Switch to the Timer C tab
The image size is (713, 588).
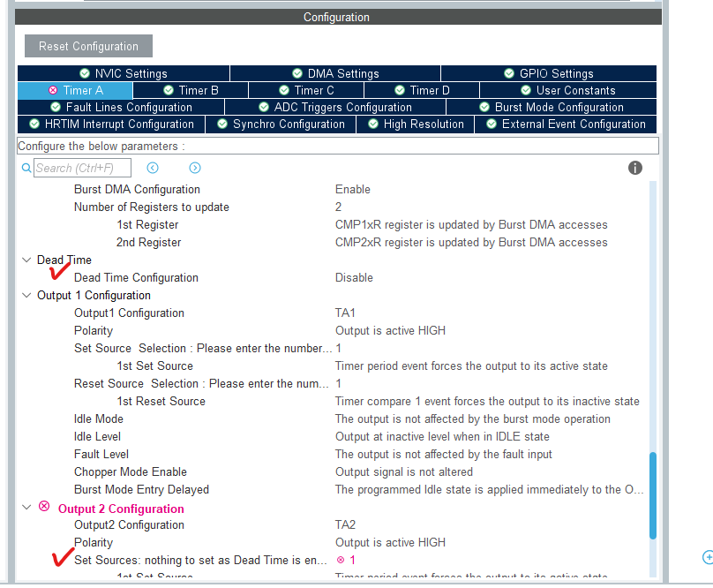coord(306,90)
